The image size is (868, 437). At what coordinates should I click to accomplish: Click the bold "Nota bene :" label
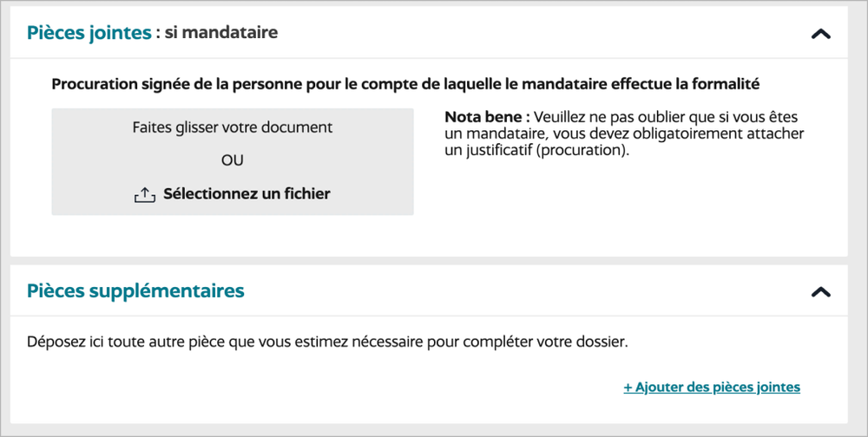tap(487, 117)
